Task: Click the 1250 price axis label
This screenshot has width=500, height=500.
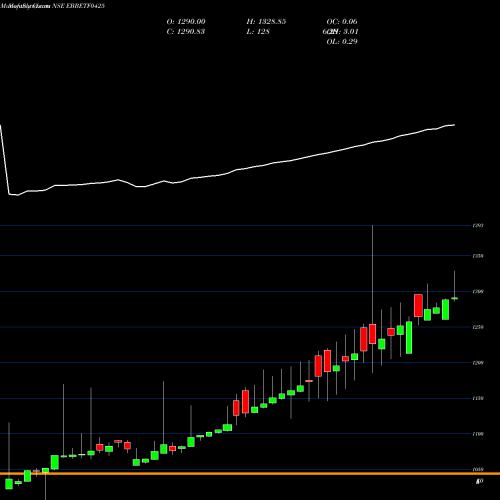Action: [x=478, y=327]
